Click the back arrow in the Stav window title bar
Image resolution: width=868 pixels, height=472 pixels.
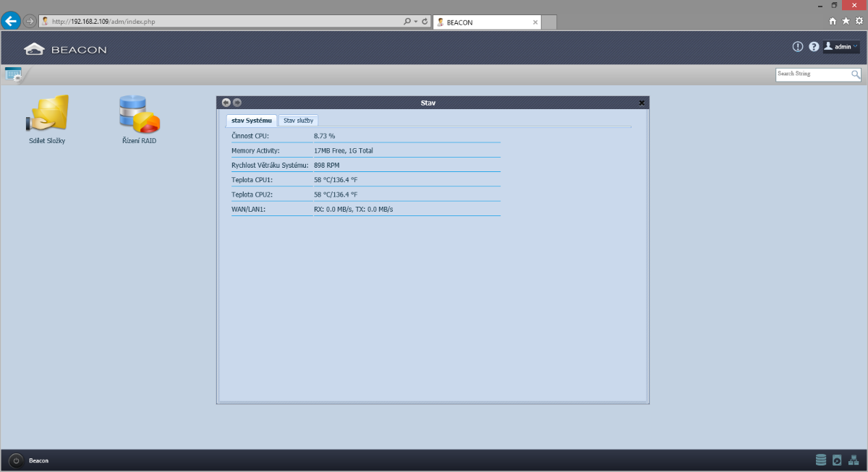point(226,103)
